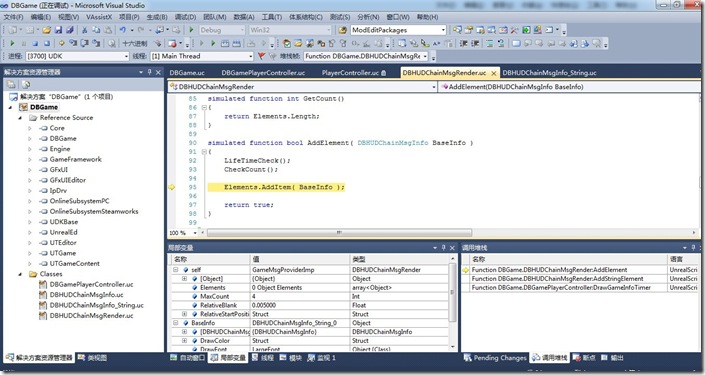Screen dimensions: 705x375
Task: Click the DBHUDChainMsgRender.uc file icon in Classes
Action: (43, 316)
